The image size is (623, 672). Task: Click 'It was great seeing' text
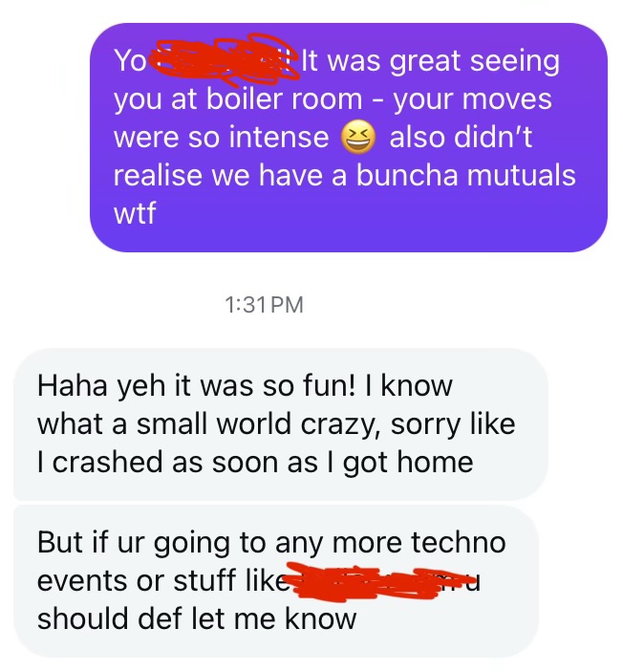click(x=430, y=62)
